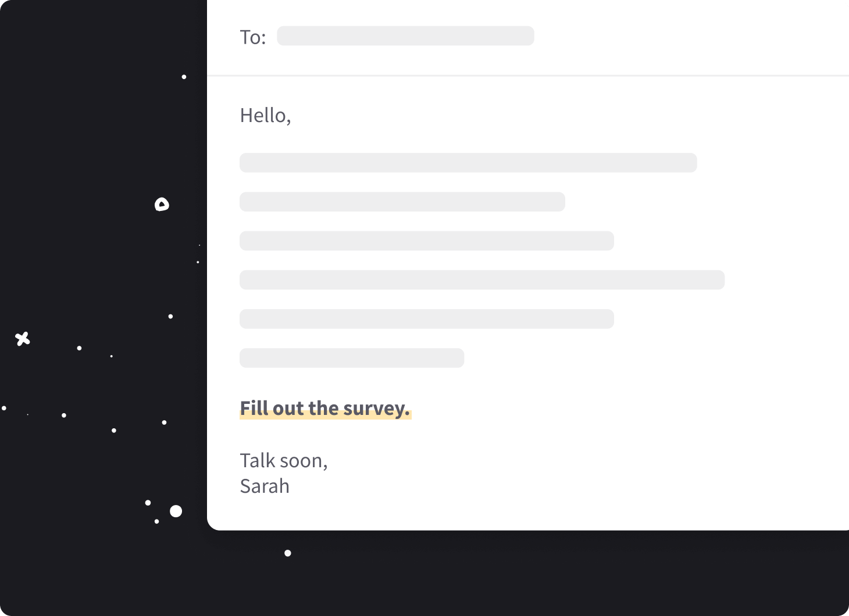Click the shortest placeholder line above survey text
This screenshot has height=616, width=849.
[352, 358]
